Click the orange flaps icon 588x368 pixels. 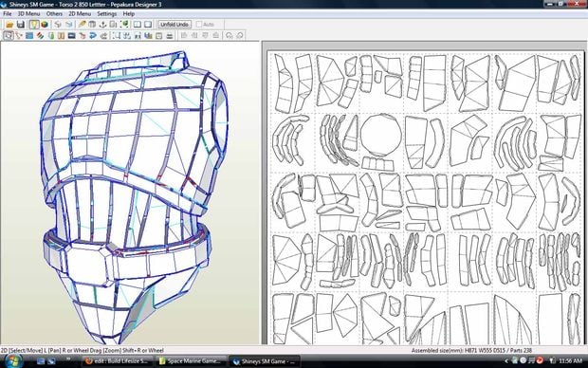61,36
